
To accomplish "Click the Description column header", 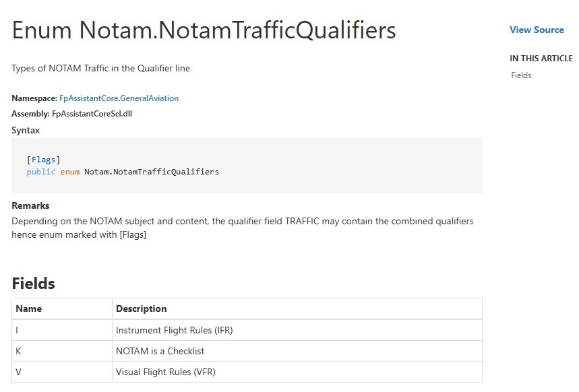I will coord(141,308).
